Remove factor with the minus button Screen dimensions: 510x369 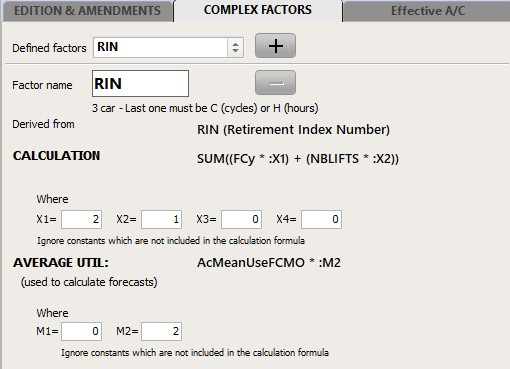pyautogui.click(x=275, y=83)
